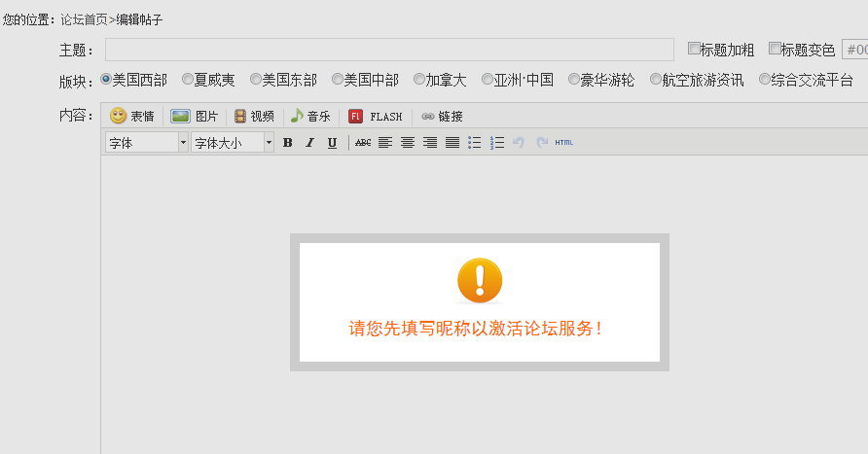The image size is (868, 454).
Task: Insert a hyperlink with 链接 button
Action: coord(442,116)
